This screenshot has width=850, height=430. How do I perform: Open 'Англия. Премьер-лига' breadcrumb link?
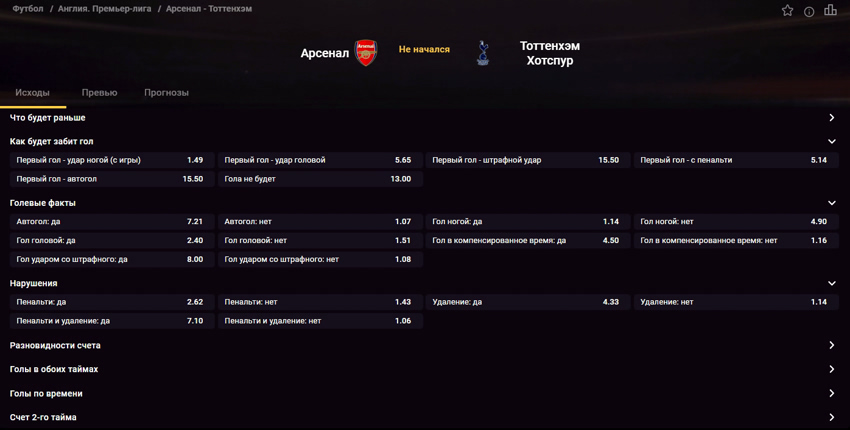point(105,9)
